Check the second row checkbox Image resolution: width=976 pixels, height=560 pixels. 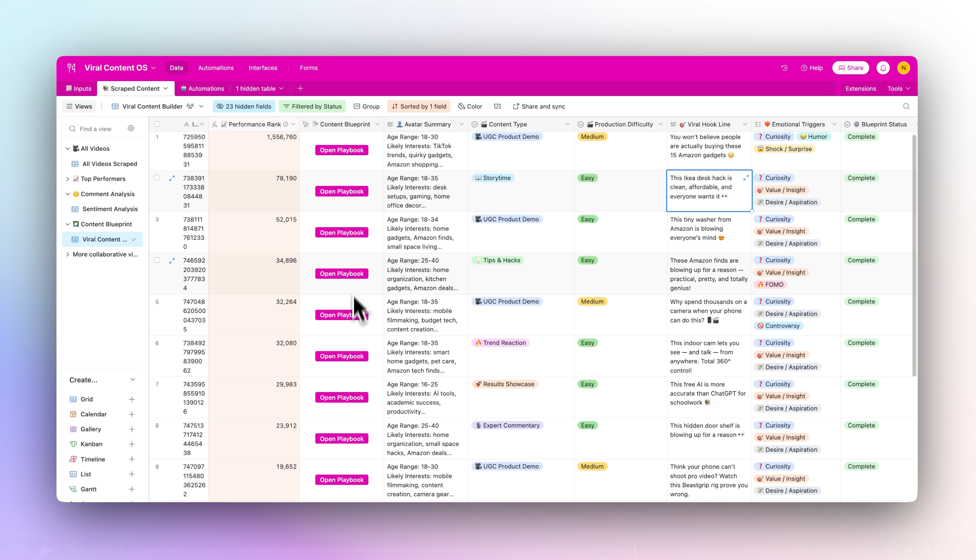coord(157,178)
